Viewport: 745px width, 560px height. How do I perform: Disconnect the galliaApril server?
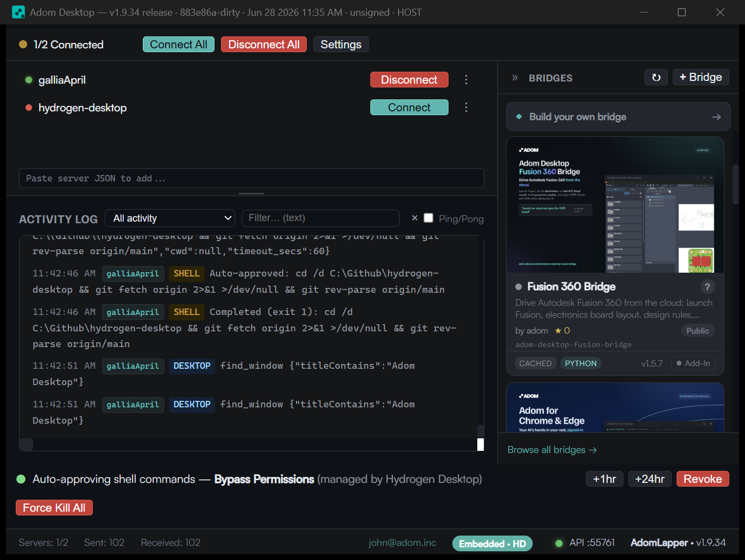(x=409, y=80)
